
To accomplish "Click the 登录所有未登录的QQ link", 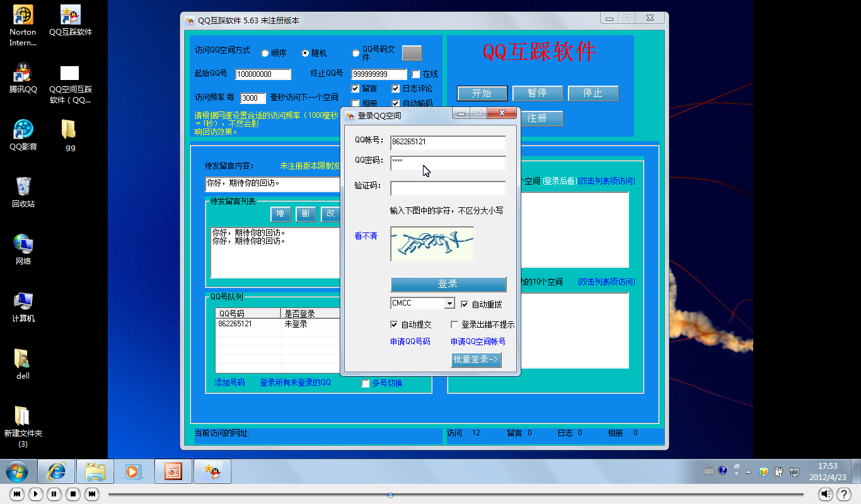I will 295,382.
